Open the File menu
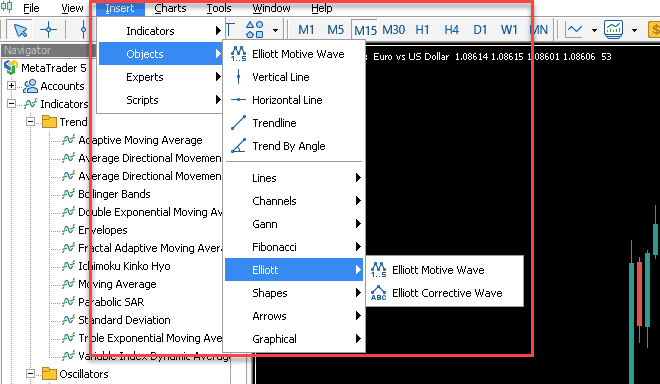The image size is (660, 384). pos(31,8)
